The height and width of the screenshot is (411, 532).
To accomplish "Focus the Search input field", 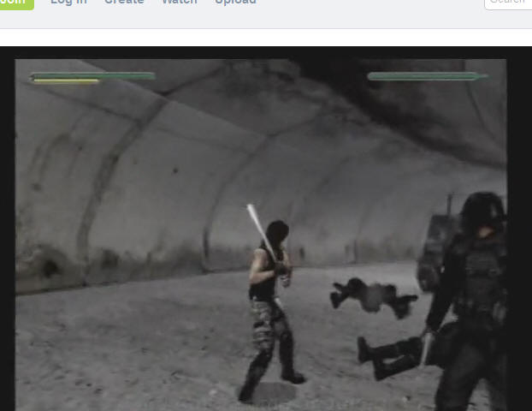I will (x=508, y=3).
